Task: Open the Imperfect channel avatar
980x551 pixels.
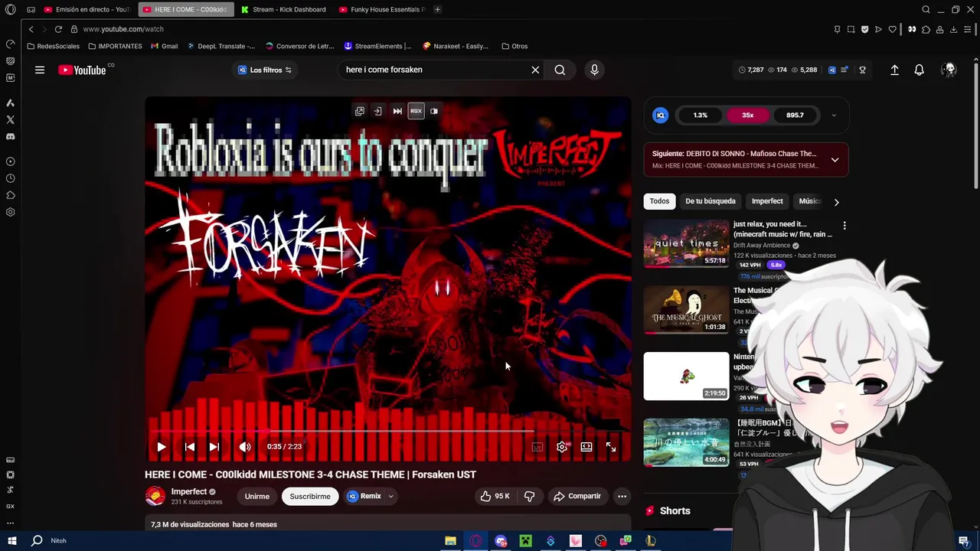Action: pyautogui.click(x=155, y=496)
